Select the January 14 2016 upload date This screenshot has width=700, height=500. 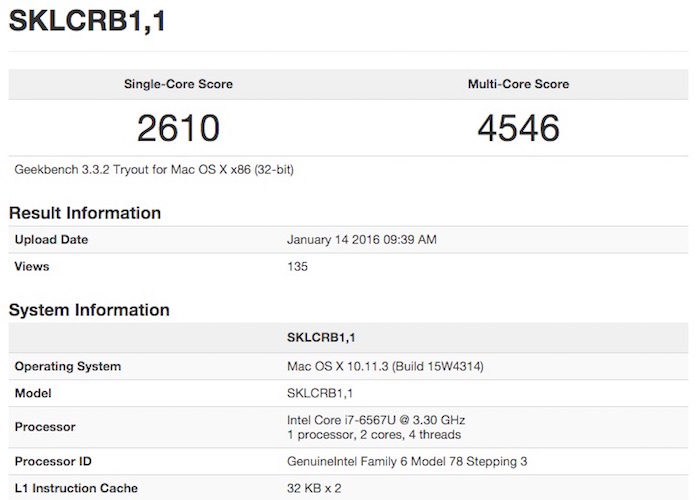click(x=361, y=240)
